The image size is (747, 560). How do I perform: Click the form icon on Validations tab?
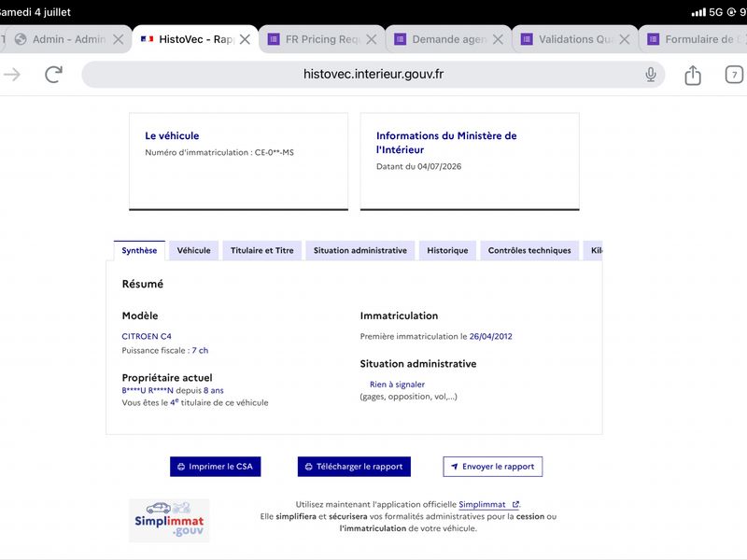(x=527, y=39)
